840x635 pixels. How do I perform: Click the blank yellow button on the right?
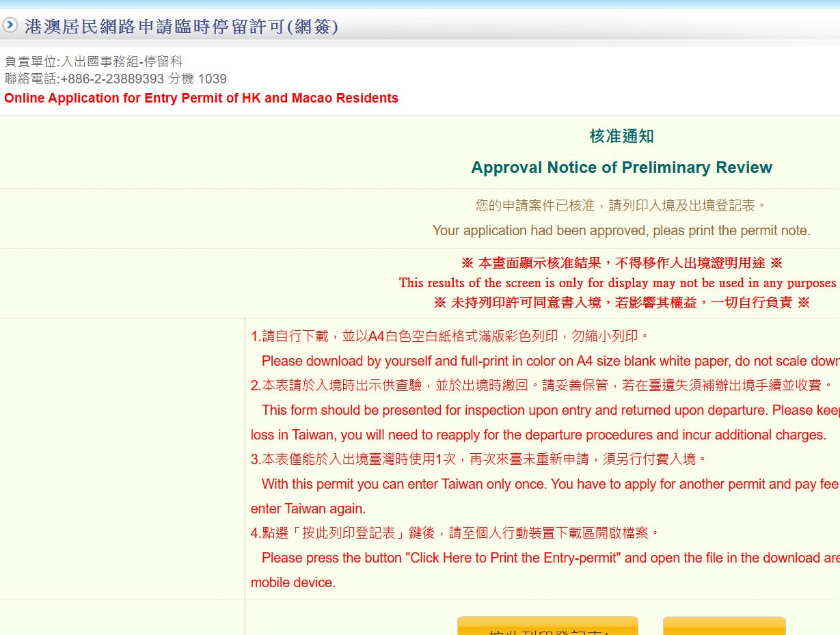[x=724, y=627]
